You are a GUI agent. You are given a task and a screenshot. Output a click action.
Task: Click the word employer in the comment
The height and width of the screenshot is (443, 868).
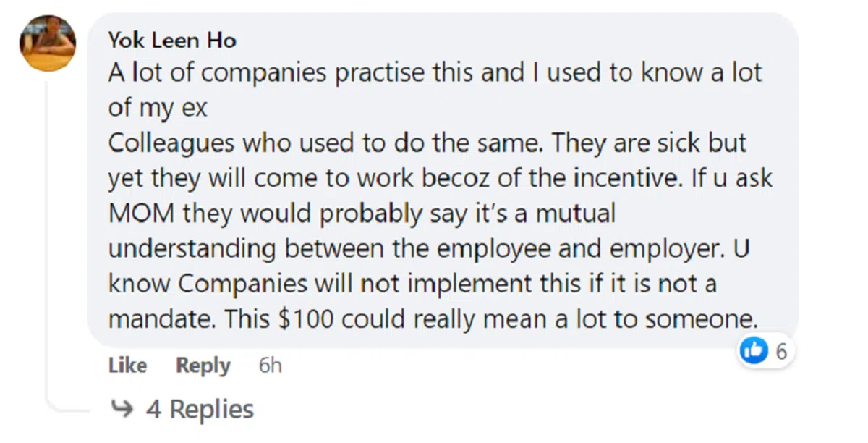coord(660,248)
